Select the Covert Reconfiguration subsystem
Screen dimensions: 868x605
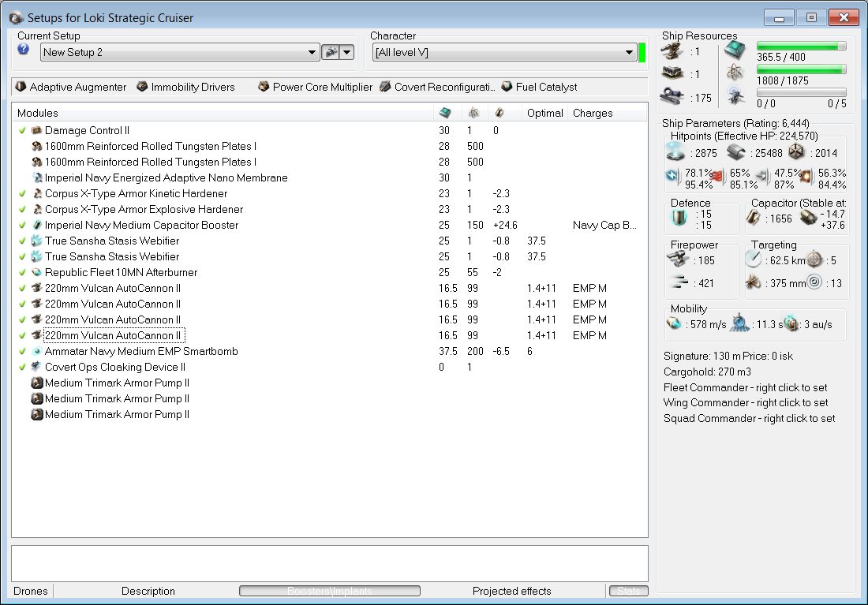pyautogui.click(x=438, y=87)
